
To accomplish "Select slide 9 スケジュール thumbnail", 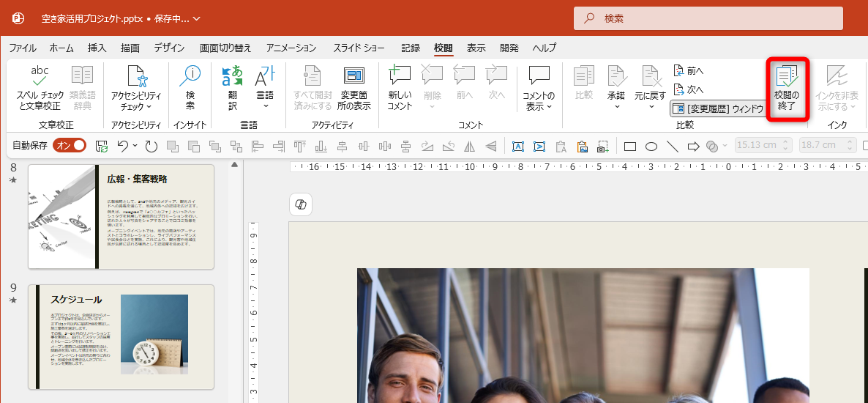I will tap(121, 337).
